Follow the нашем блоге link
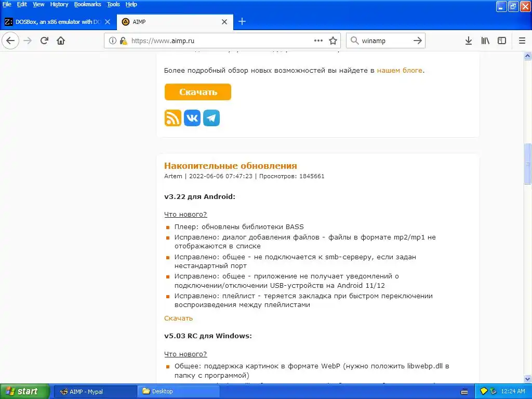The image size is (532, 399). [x=400, y=71]
